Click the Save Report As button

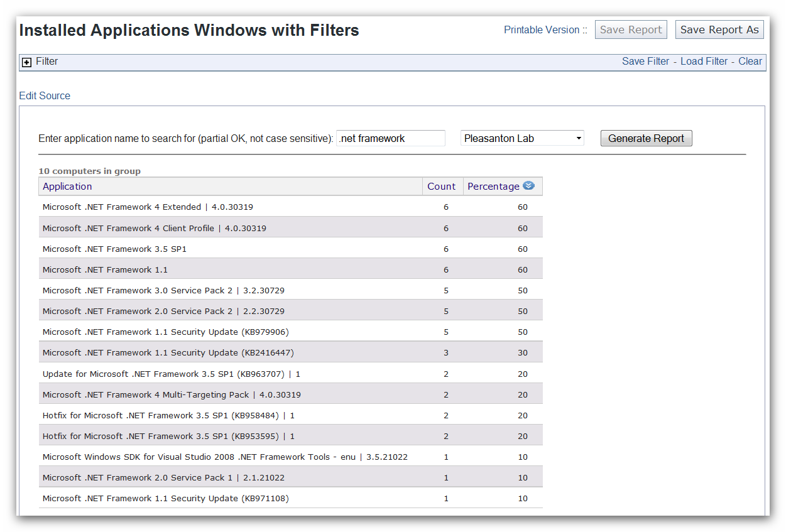point(719,29)
